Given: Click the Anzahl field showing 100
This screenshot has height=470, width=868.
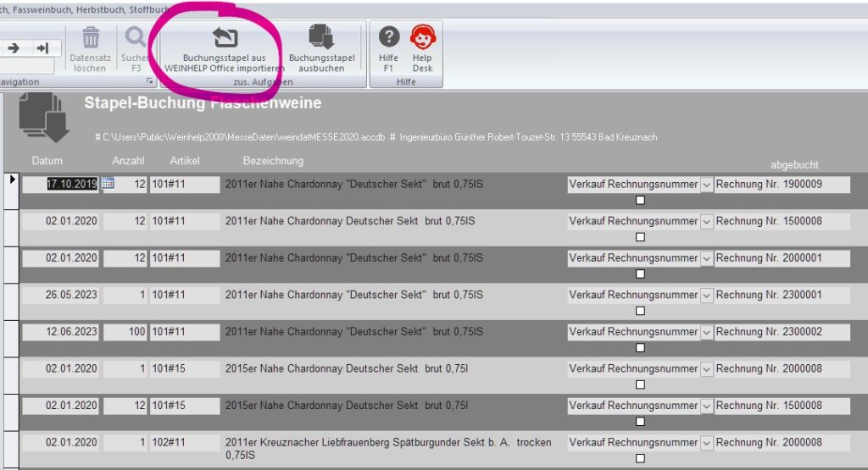Looking at the screenshot, I should (x=126, y=332).
